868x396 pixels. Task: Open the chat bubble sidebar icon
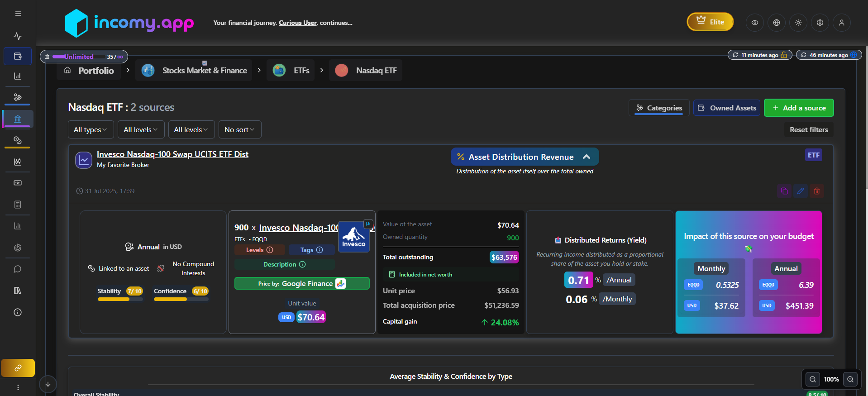(18, 269)
